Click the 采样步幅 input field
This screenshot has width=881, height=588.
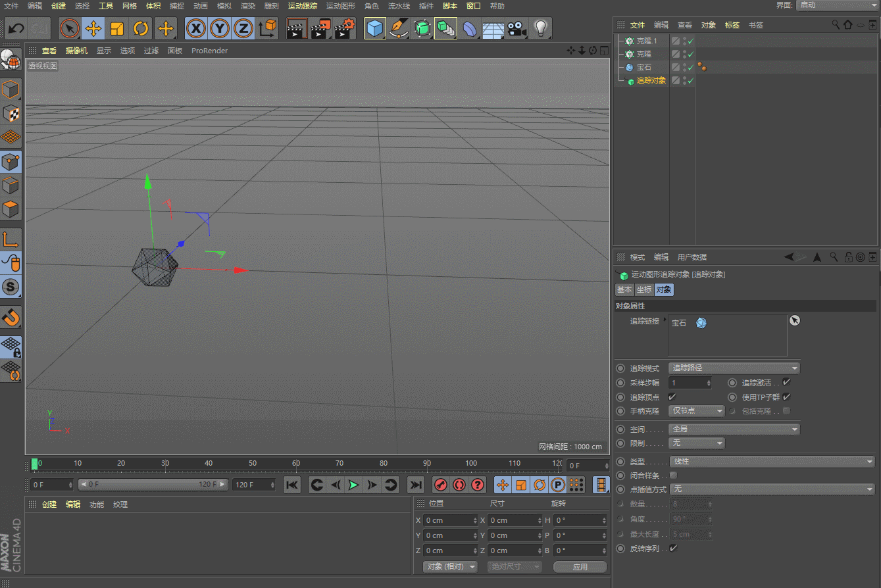pyautogui.click(x=688, y=383)
